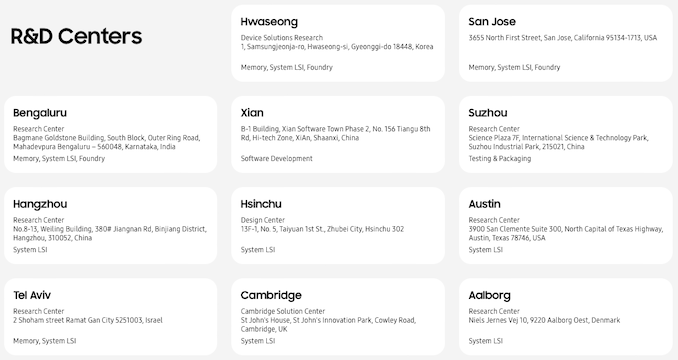The image size is (678, 360).
Task: Click the Tel Aviv card heading
Action: click(x=32, y=295)
